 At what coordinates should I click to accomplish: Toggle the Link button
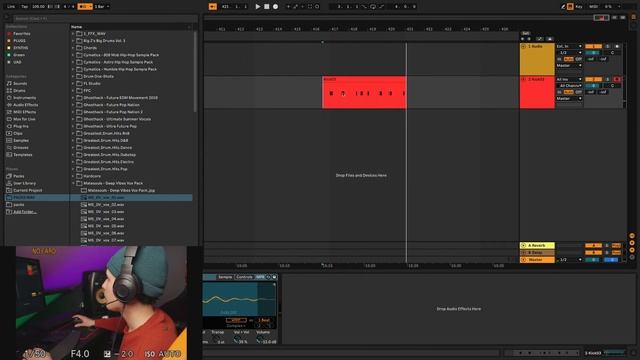11,7
